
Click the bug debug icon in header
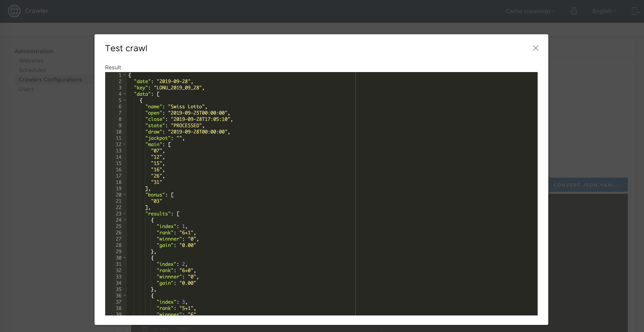(x=574, y=11)
